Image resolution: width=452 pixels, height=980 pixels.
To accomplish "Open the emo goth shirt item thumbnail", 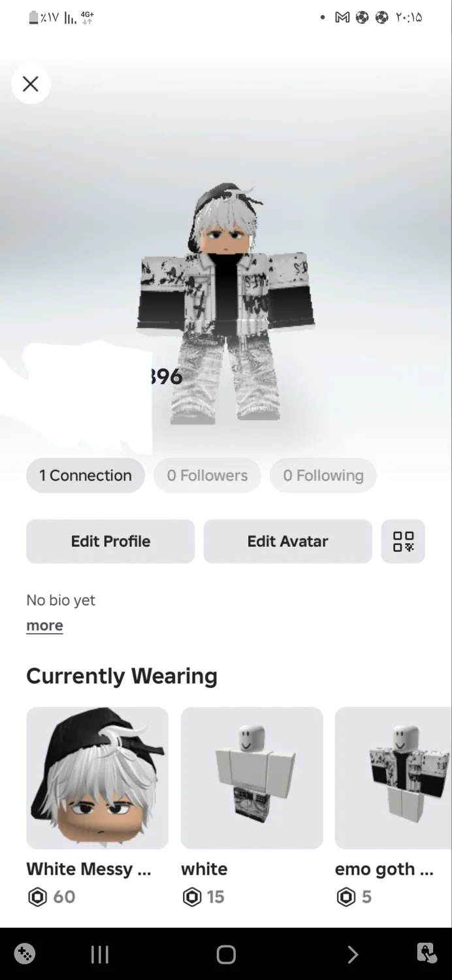I will pos(393,778).
